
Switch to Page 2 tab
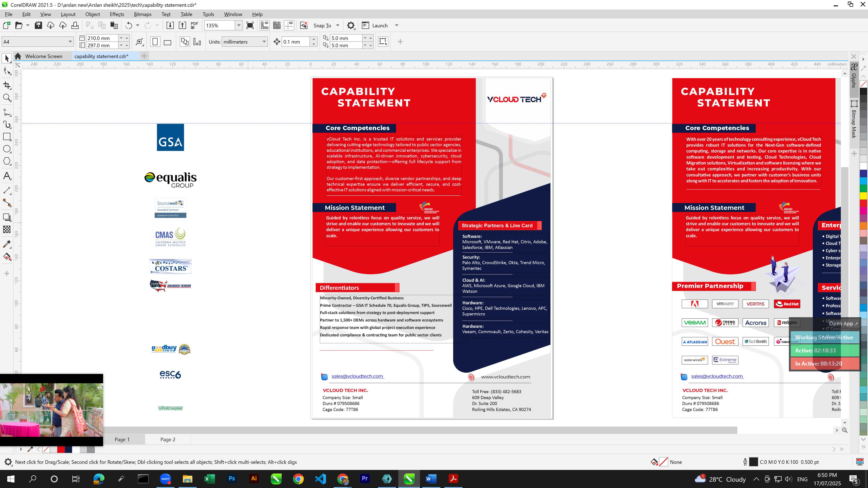point(168,439)
